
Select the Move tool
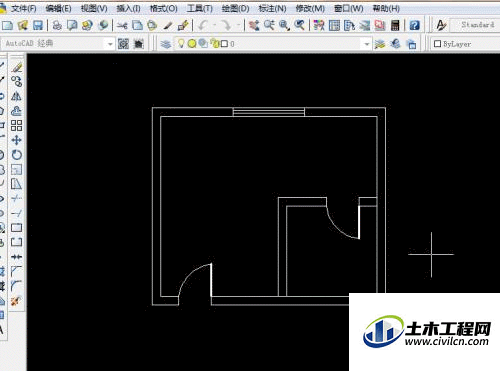coord(16,140)
